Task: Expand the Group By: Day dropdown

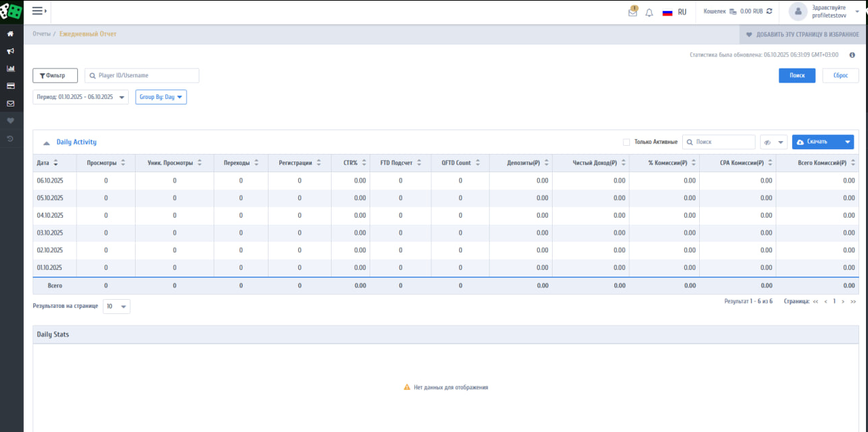Action: click(x=161, y=97)
